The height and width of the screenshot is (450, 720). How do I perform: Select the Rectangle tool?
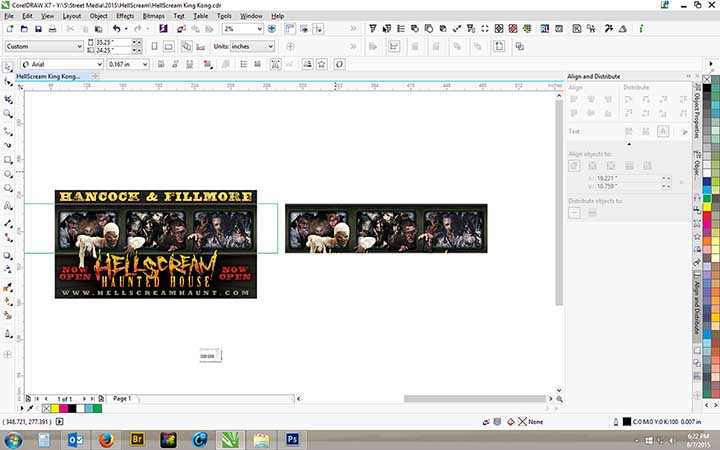click(8, 160)
